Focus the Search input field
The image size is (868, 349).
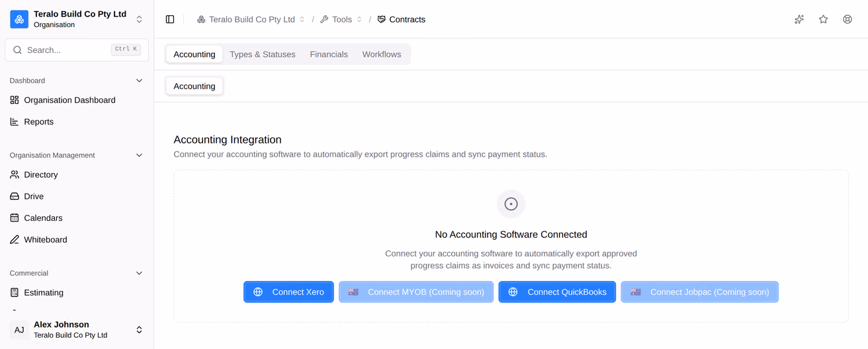click(x=77, y=50)
